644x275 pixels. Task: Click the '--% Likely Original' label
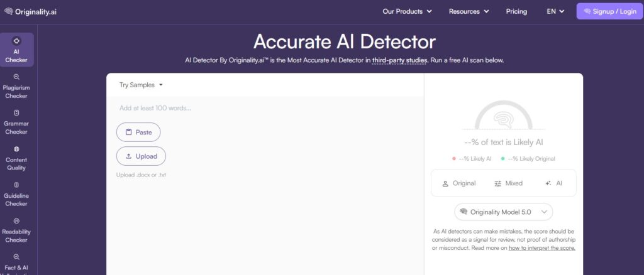pos(531,159)
